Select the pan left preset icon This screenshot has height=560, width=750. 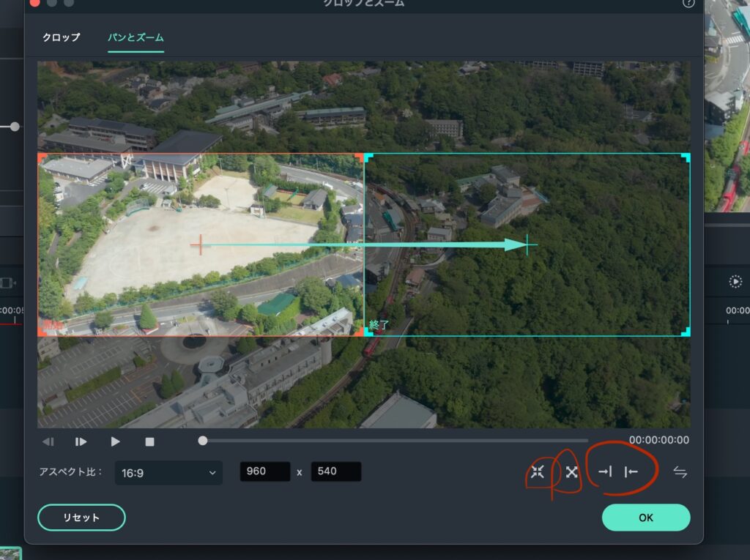(x=631, y=472)
